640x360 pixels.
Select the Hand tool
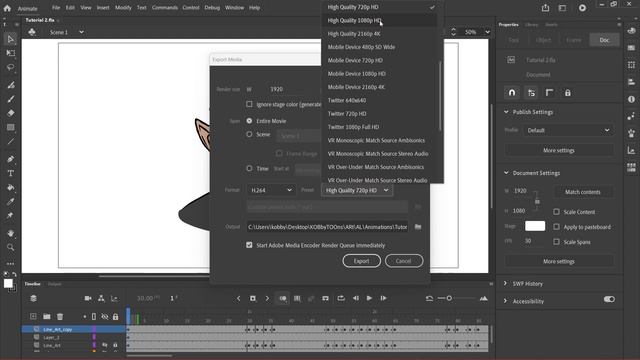pyautogui.click(x=11, y=233)
